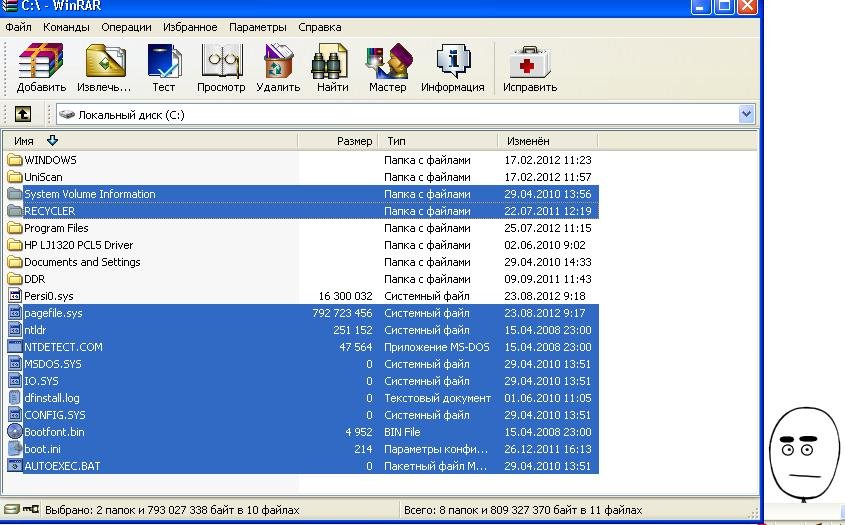This screenshot has height=525, width=845.
Task: Click size value 792 723 456
Action: [x=342, y=313]
